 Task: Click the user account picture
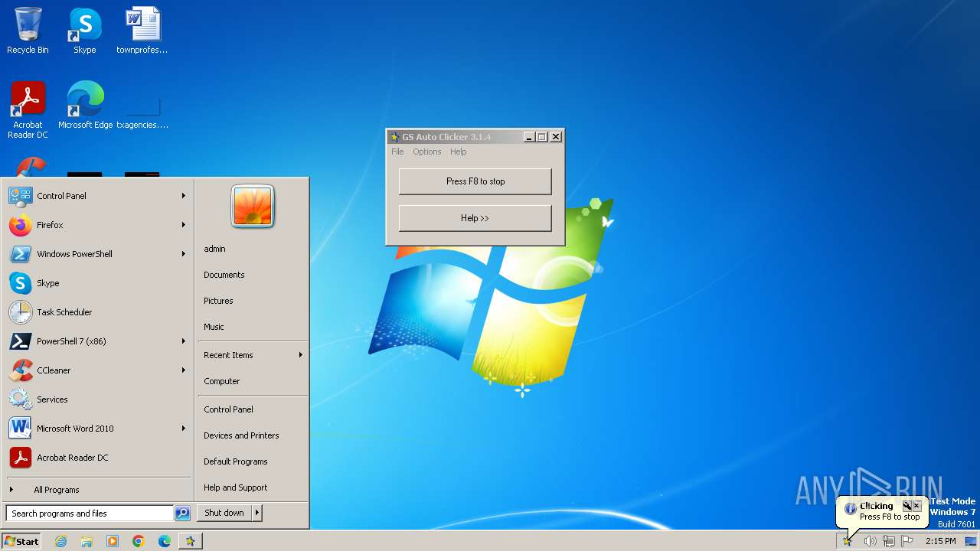click(253, 206)
